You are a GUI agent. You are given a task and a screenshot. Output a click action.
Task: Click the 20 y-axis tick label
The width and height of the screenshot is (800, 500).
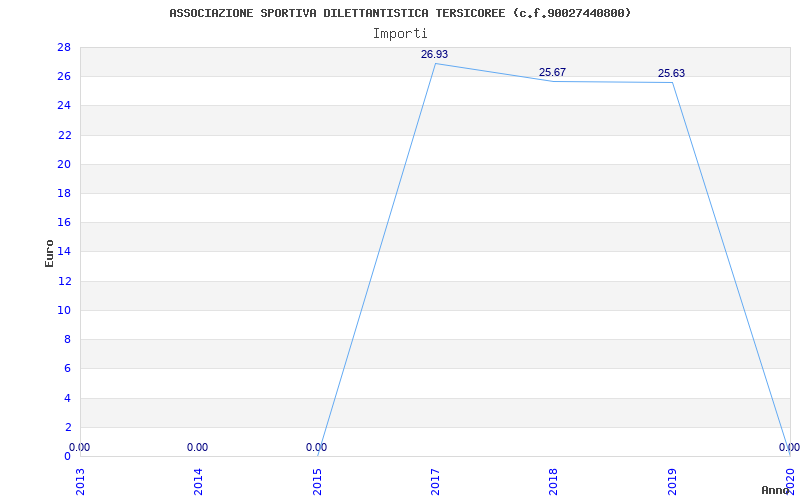[x=64, y=164]
